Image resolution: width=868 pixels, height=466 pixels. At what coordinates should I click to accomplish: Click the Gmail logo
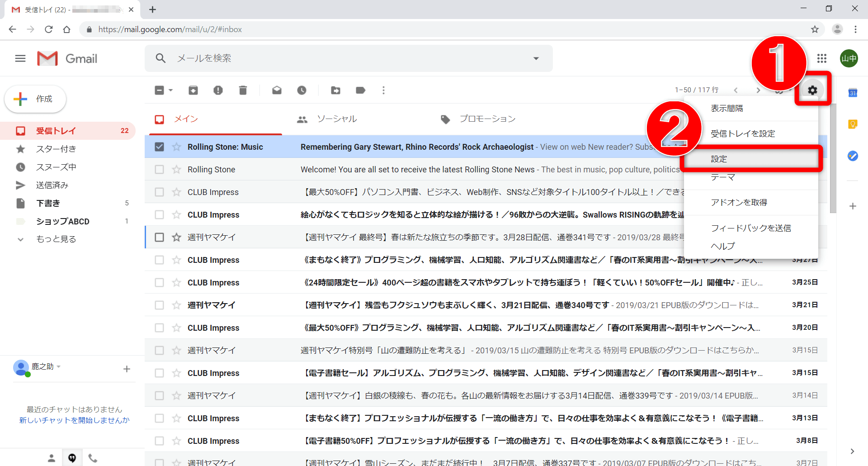[x=67, y=58]
